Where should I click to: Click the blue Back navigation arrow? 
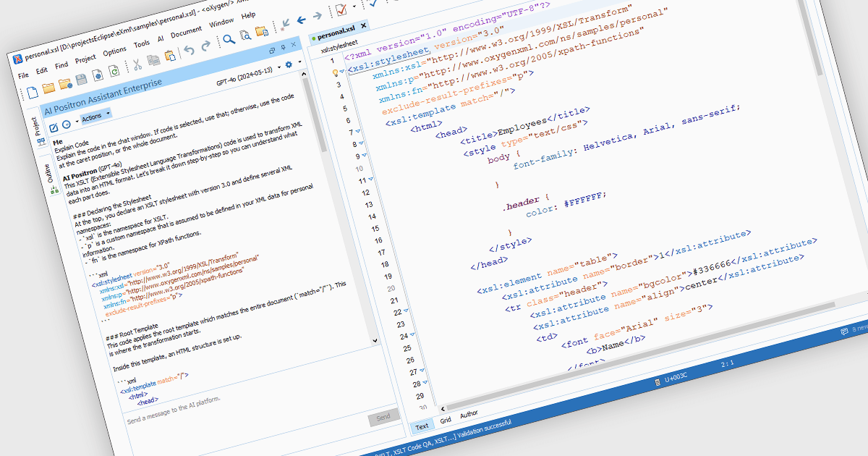click(x=302, y=19)
